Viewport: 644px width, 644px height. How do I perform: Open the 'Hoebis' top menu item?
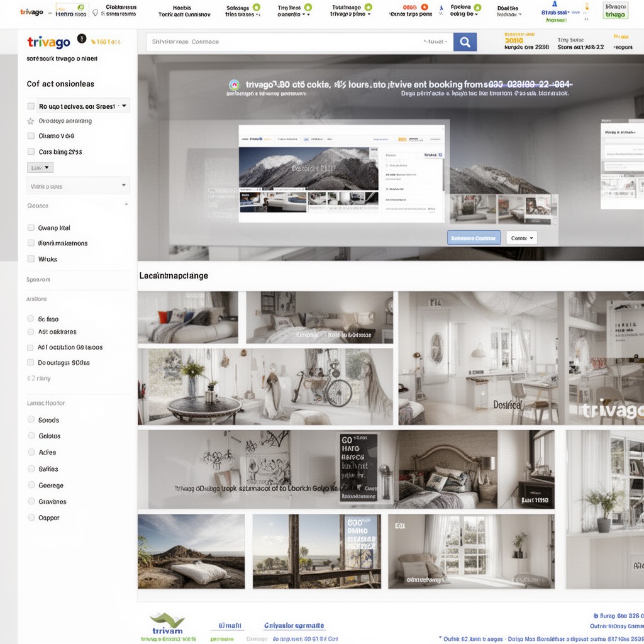coord(184,11)
